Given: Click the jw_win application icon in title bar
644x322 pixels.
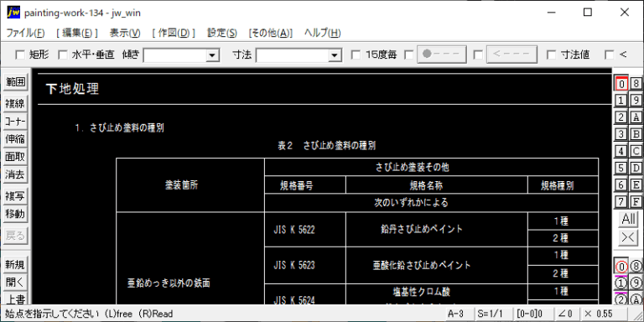Looking at the screenshot, I should pyautogui.click(x=13, y=13).
